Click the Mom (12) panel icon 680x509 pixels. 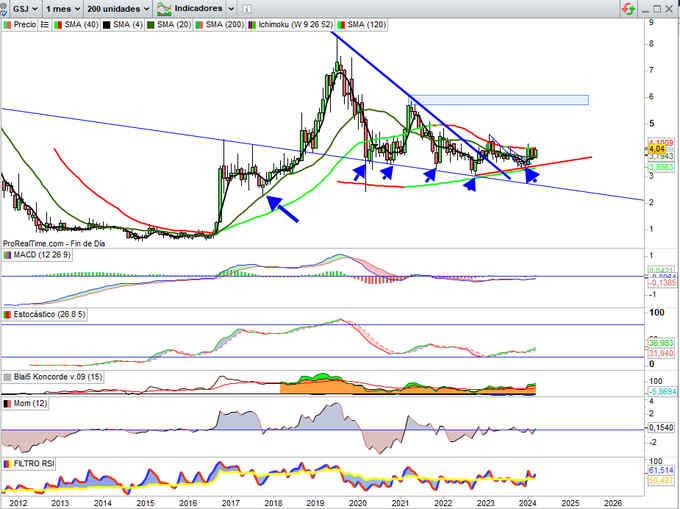pyautogui.click(x=8, y=403)
